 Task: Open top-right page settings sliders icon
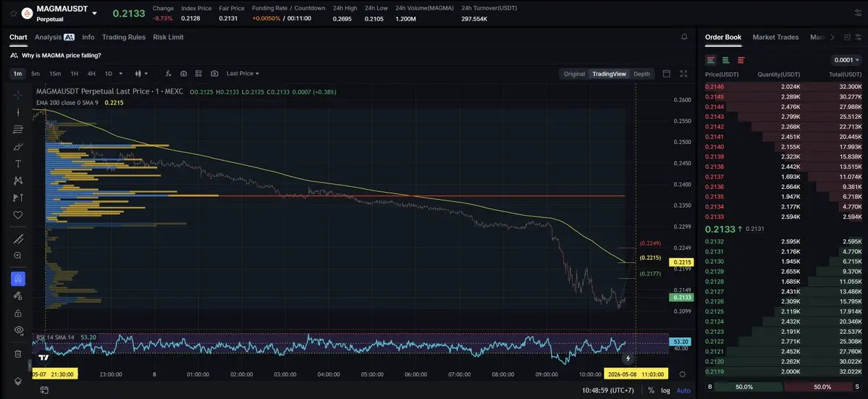858,13
